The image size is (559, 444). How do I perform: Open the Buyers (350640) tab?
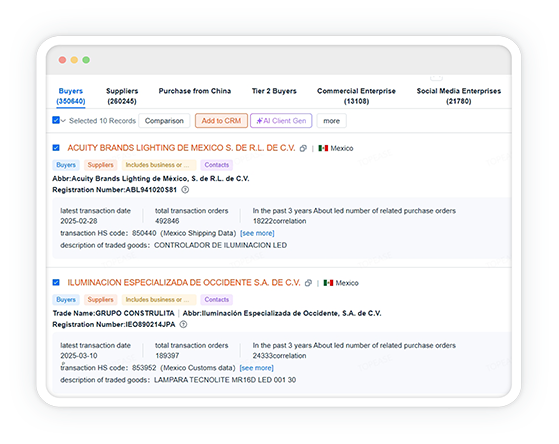tap(71, 96)
